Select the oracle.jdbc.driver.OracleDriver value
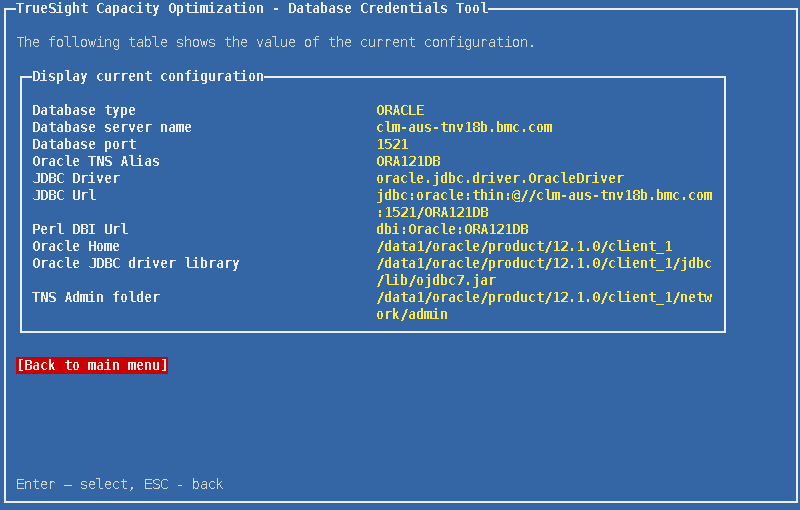 coord(500,178)
